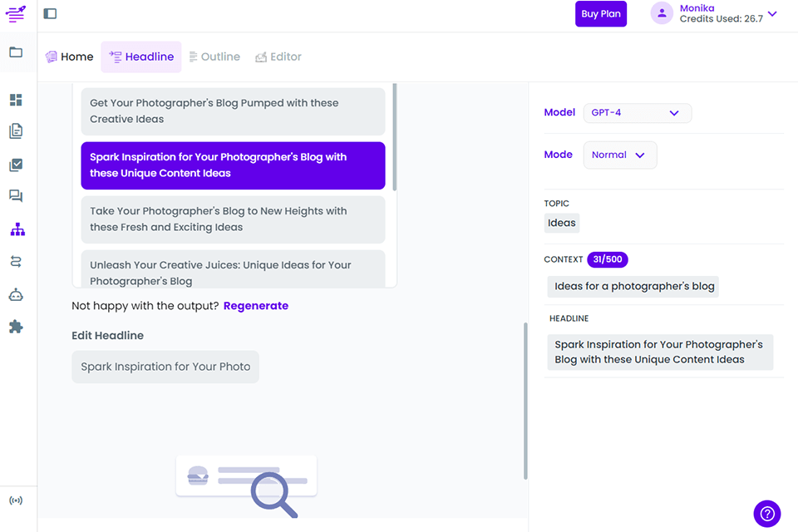Switch to the Headline tab
798x532 pixels.
[x=141, y=57]
